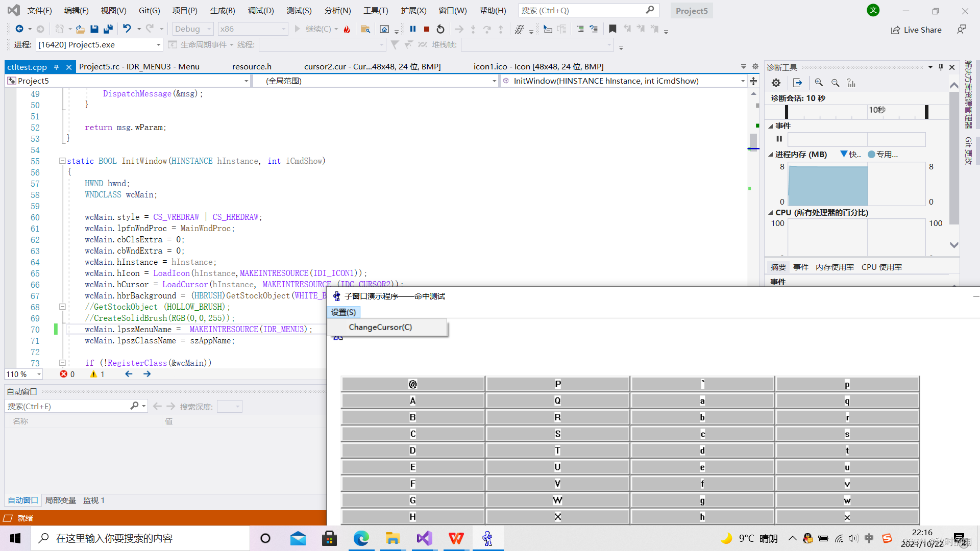
Task: Click the red Stop Debugging icon
Action: pyautogui.click(x=427, y=29)
